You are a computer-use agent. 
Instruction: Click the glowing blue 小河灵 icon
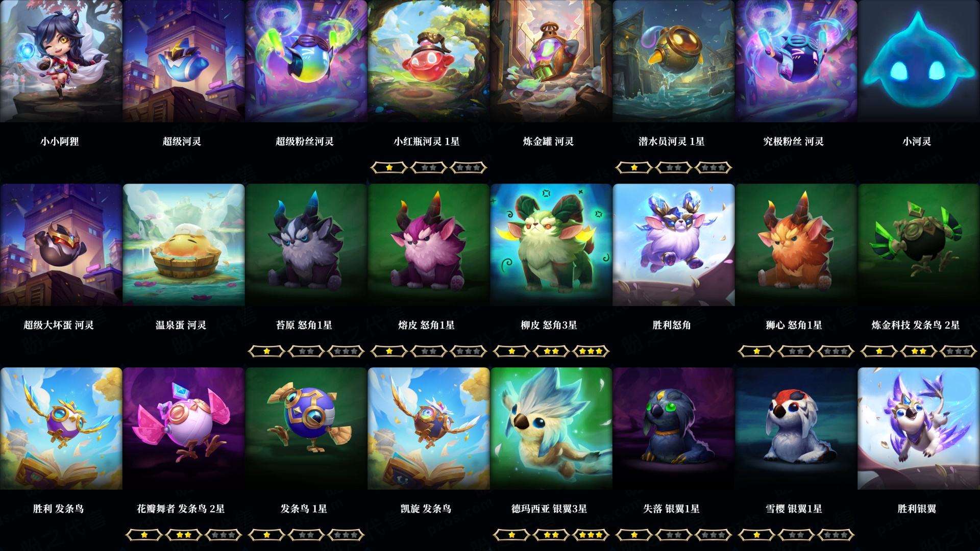919,61
